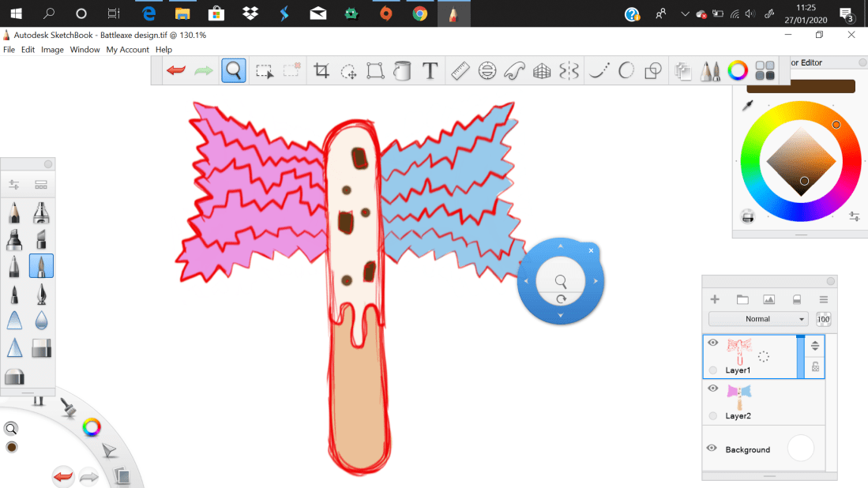Click the eyedropper color picker icon
Viewport: 868px width, 488px height.
pos(747,106)
